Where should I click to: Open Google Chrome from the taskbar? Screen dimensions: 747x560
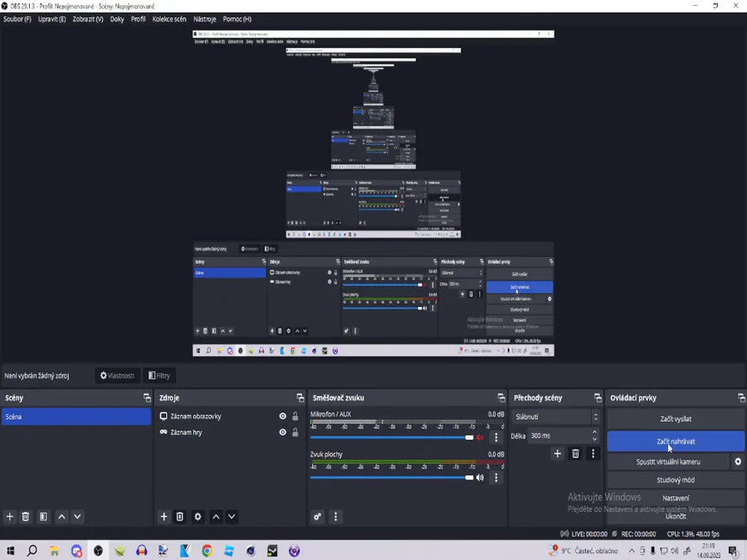[x=207, y=551]
